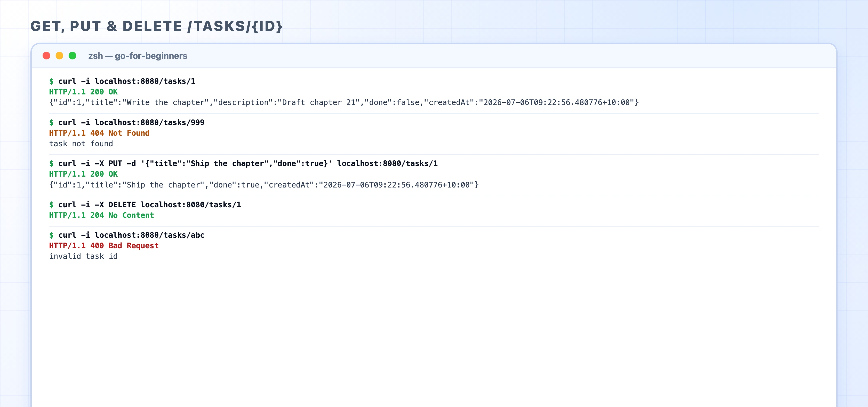Click the 'HTTP/1.1 404 Not Found' status line
The width and height of the screenshot is (868, 407).
coord(99,133)
